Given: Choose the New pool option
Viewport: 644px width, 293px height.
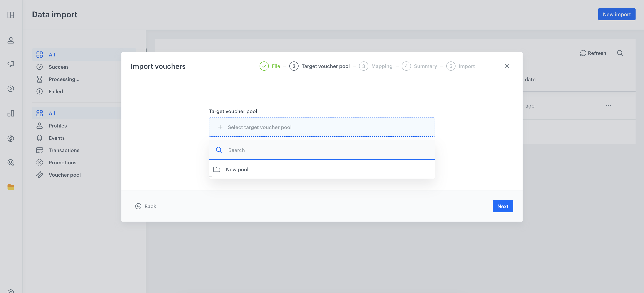Looking at the screenshot, I should click(x=237, y=169).
